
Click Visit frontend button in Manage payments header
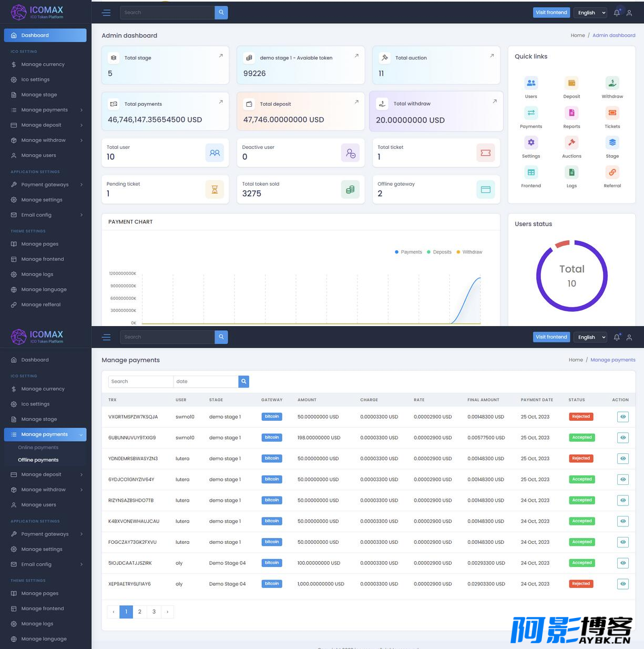click(551, 337)
